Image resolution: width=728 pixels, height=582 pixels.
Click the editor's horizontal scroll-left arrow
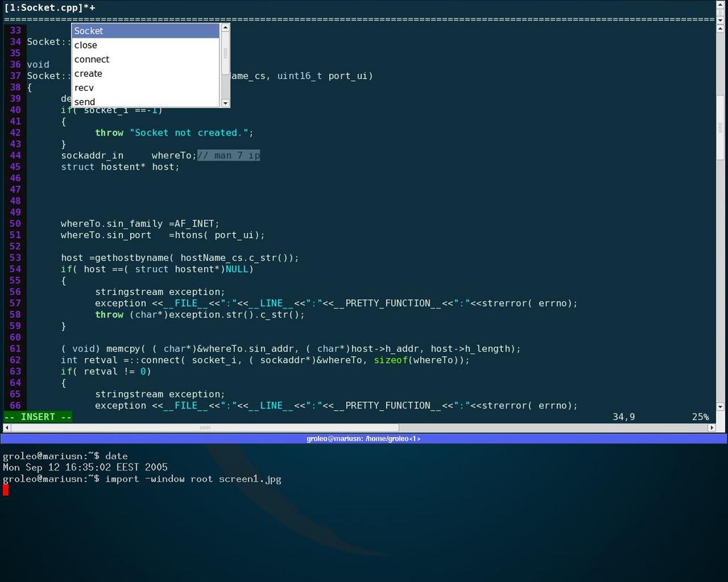pos(7,428)
